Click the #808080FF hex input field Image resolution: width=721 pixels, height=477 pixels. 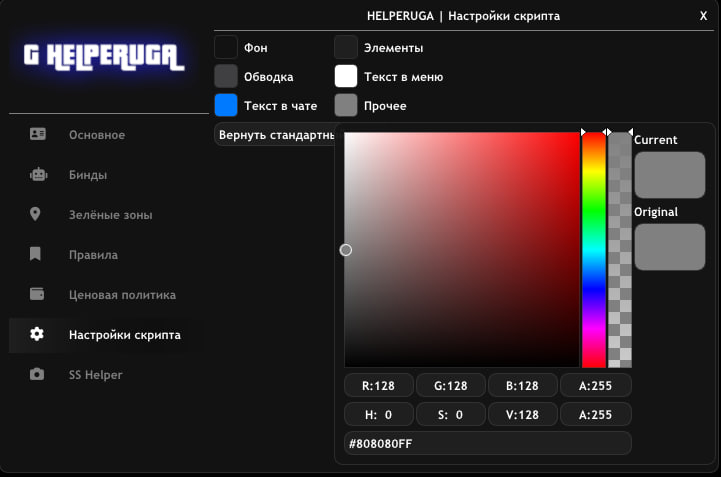487,443
